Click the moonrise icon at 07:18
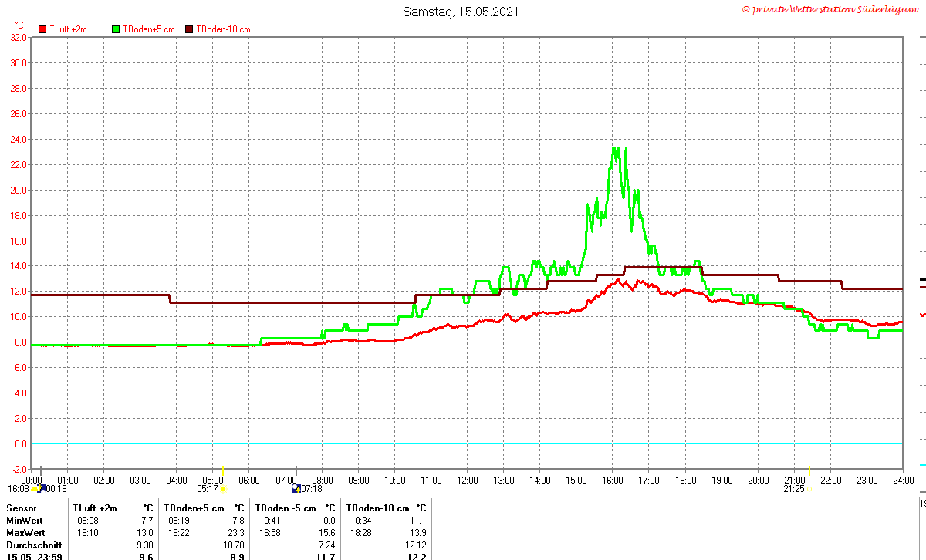Viewport: 926px width, 560px height. click(296, 489)
